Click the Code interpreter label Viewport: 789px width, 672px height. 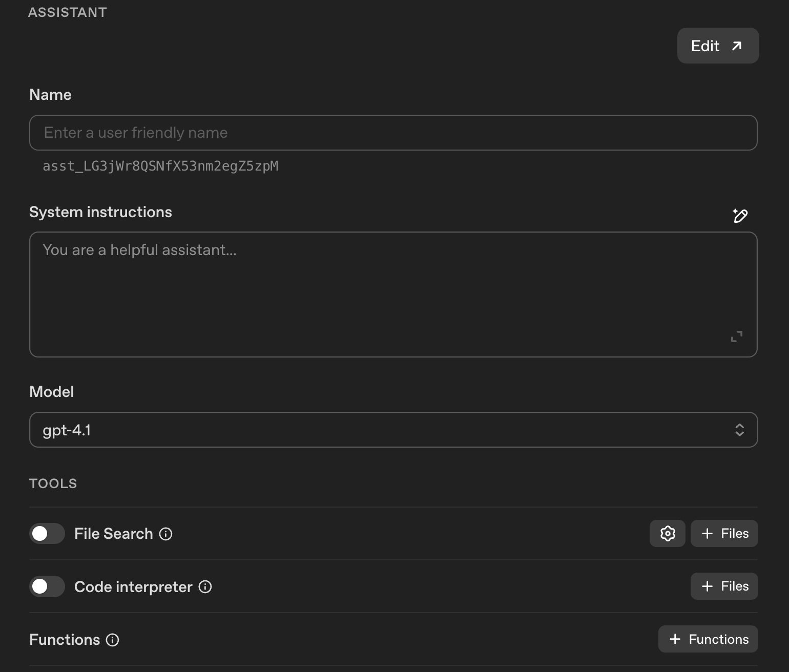coord(133,587)
